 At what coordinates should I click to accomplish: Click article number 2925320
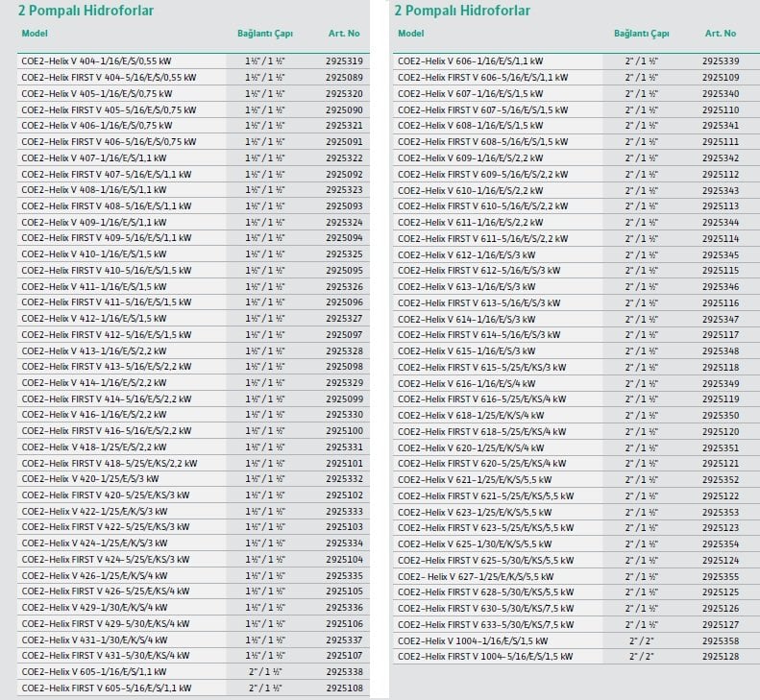344,93
